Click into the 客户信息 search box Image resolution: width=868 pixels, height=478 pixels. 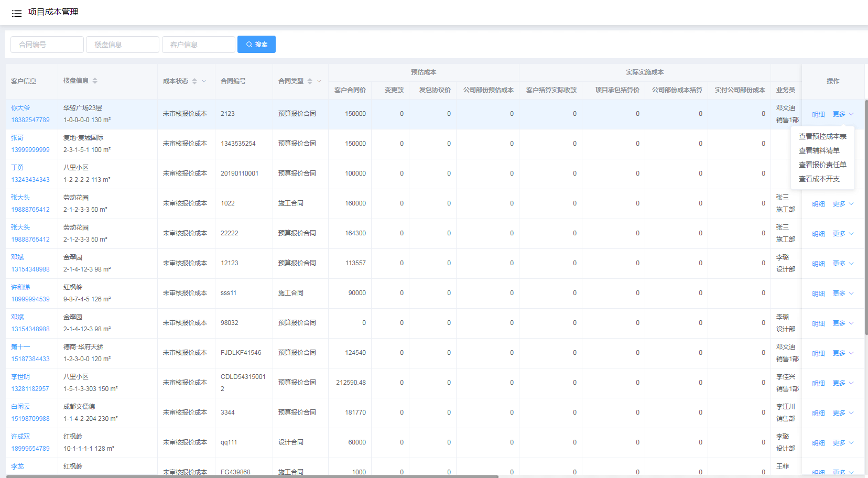(x=198, y=45)
